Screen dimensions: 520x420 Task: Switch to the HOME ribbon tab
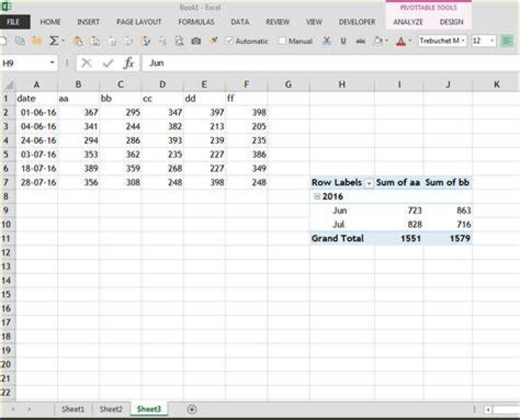pyautogui.click(x=51, y=22)
